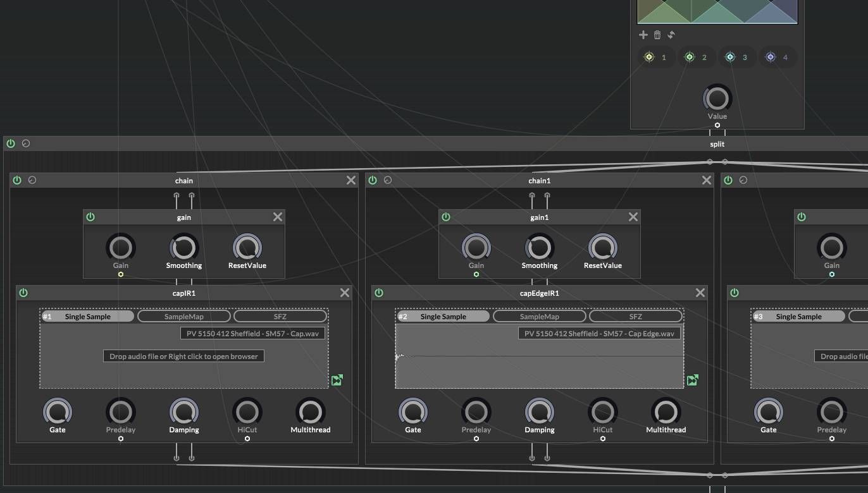This screenshot has height=493, width=868.
Task: Click the green popup icon in capIR1
Action: coord(337,380)
